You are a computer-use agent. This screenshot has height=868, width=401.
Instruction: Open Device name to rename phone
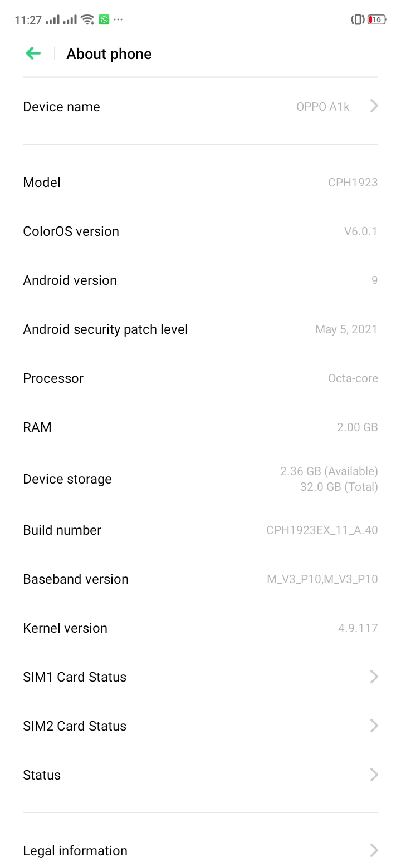(200, 106)
